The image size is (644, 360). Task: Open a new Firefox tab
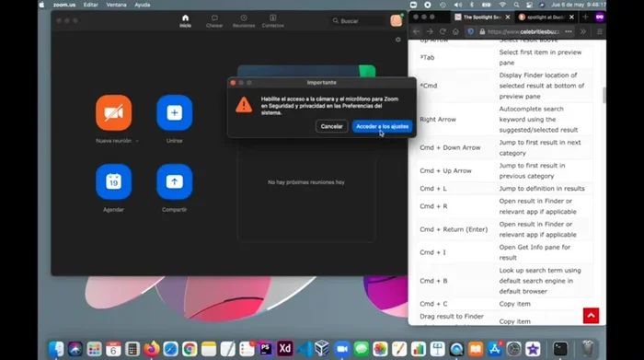[585, 17]
